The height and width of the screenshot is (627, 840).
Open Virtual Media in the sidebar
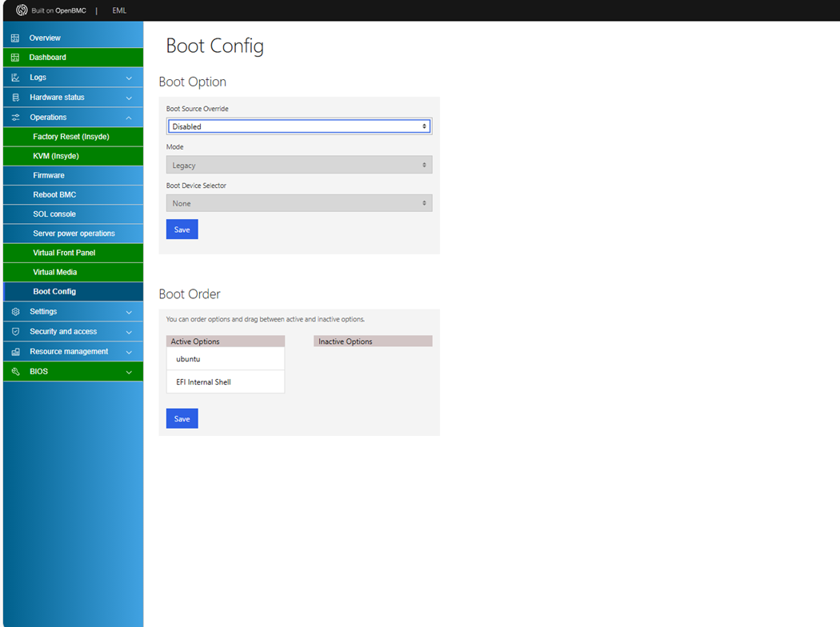(55, 272)
